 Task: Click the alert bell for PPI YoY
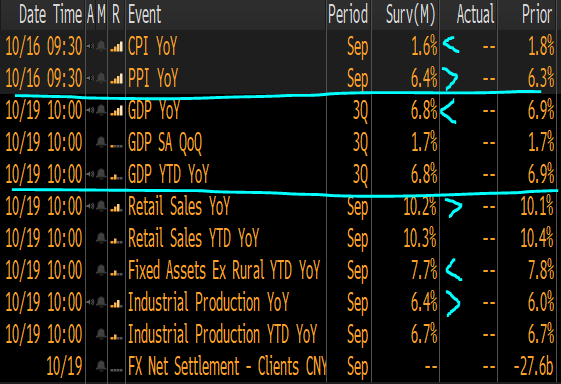pyautogui.click(x=101, y=78)
